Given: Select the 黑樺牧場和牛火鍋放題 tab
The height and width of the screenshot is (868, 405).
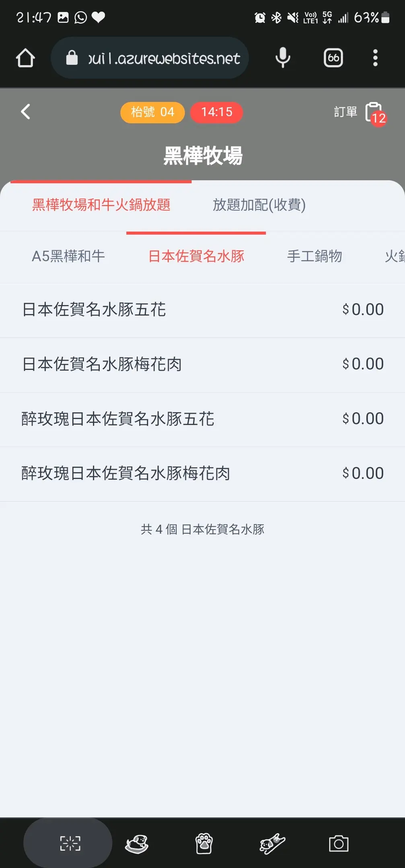Looking at the screenshot, I should tap(101, 205).
